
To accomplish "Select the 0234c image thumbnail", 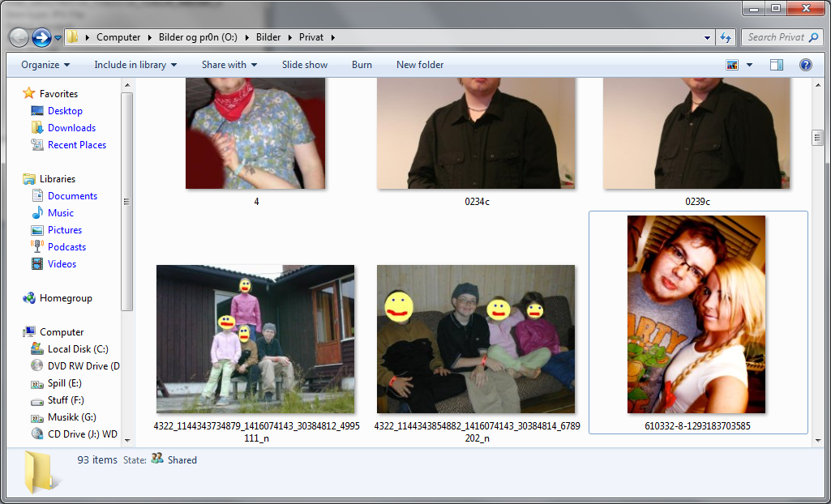I will (476, 134).
